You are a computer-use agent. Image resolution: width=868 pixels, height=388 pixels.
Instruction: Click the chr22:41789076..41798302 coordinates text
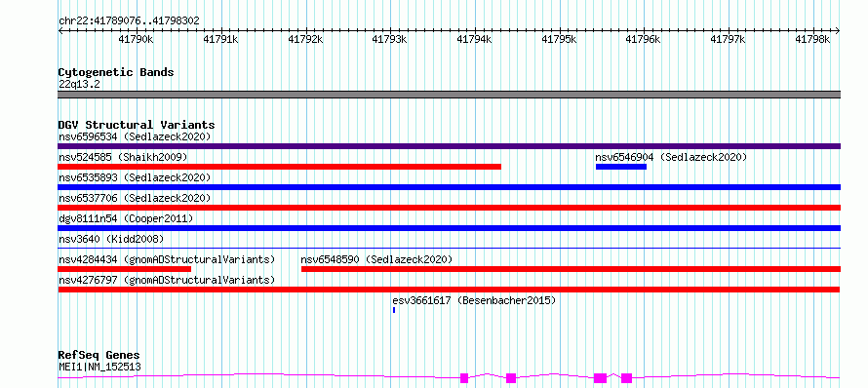129,21
